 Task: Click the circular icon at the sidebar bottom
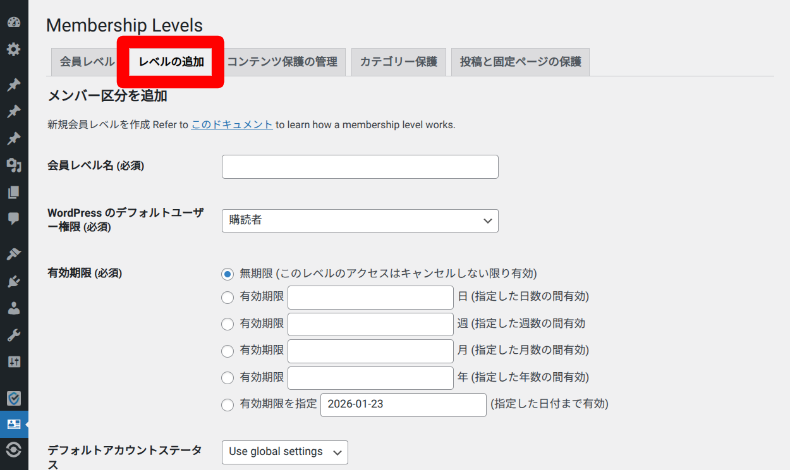coord(14,449)
